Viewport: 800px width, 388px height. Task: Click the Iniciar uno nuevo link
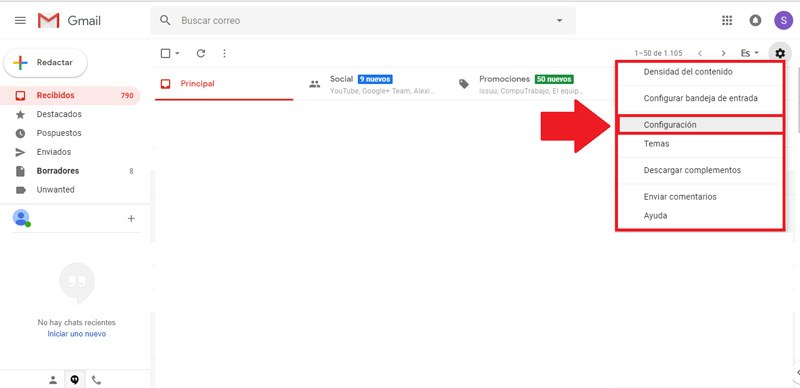click(x=77, y=334)
